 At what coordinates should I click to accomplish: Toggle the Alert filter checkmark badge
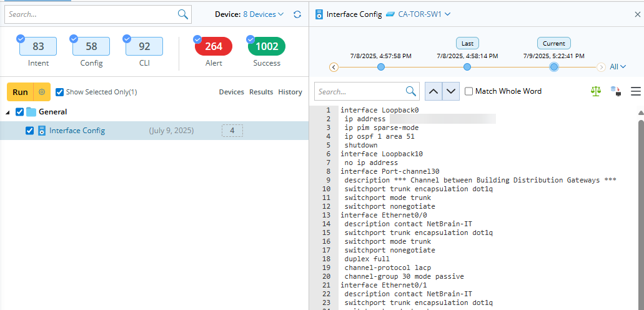coord(197,39)
